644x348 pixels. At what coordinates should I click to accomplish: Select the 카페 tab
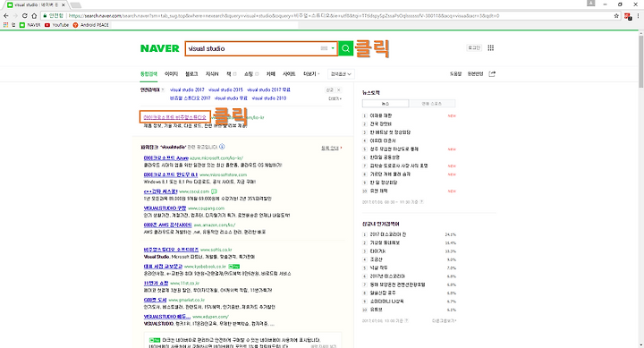[x=271, y=74]
